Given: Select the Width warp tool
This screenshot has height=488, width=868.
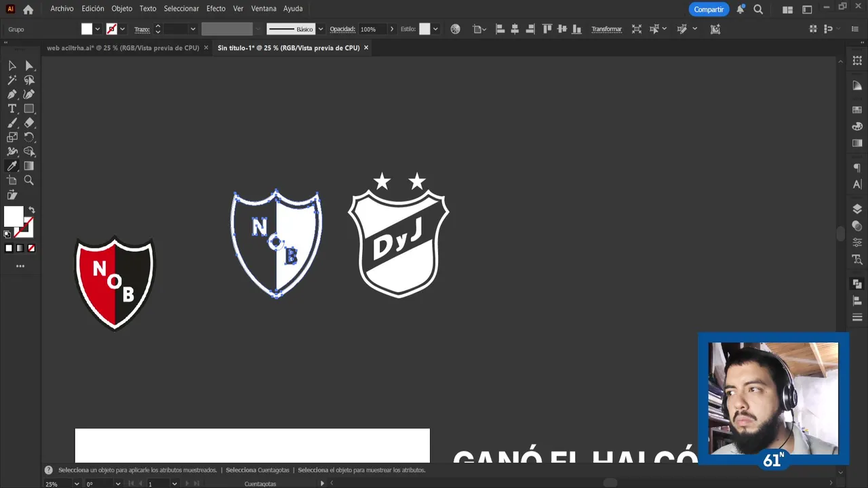Looking at the screenshot, I should coord(12,152).
